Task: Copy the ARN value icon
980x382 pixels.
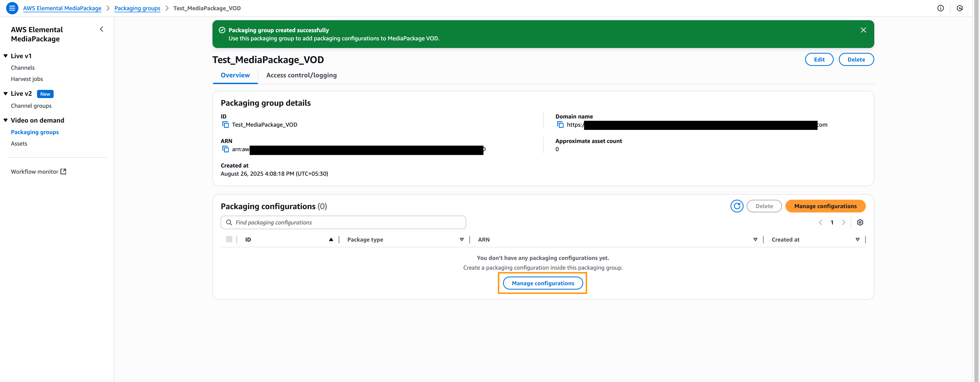Action: pyautogui.click(x=225, y=149)
